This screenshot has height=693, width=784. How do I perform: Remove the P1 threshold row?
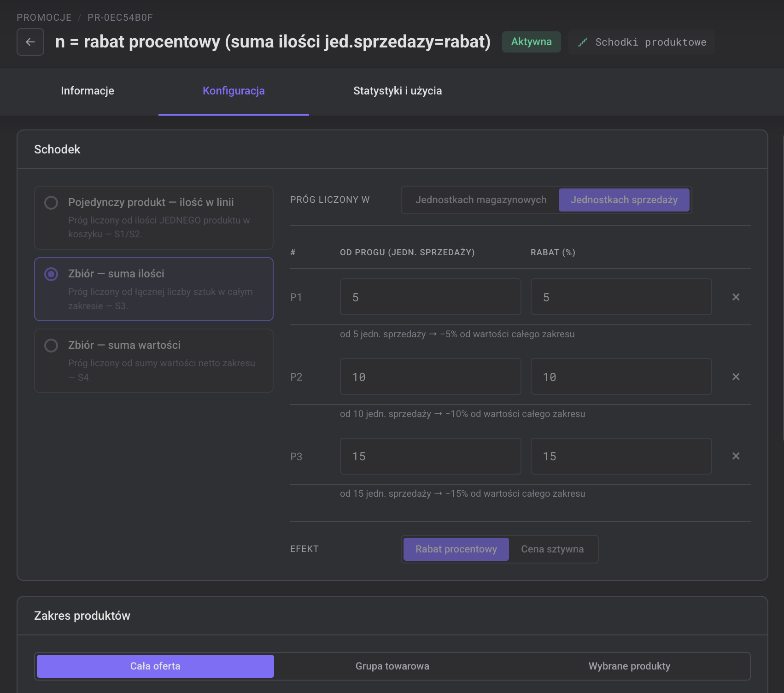[736, 297]
